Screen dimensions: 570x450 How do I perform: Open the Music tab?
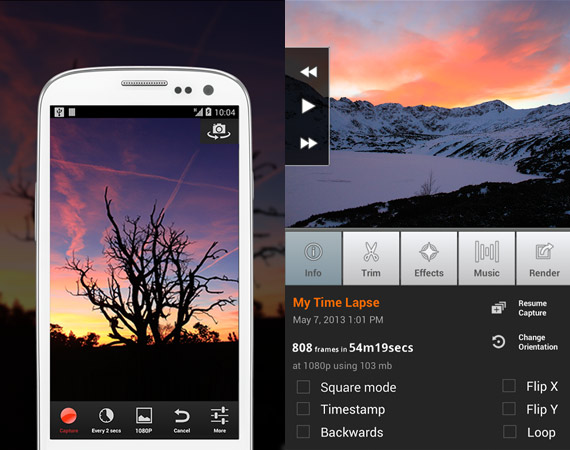click(x=487, y=258)
